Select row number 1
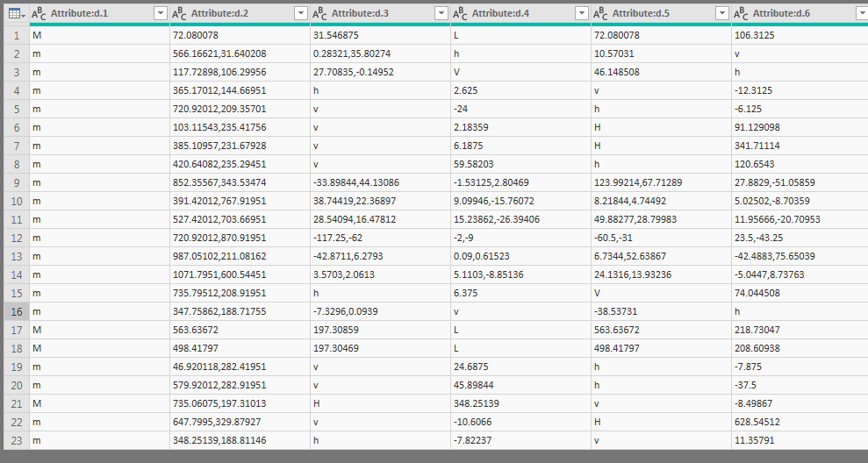 tap(17, 35)
